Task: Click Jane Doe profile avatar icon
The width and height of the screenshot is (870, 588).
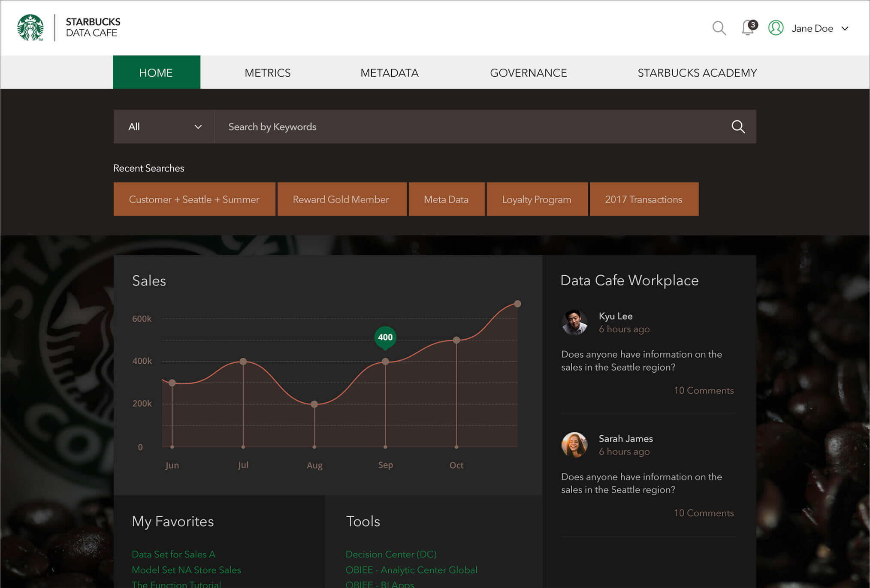Action: [x=776, y=28]
